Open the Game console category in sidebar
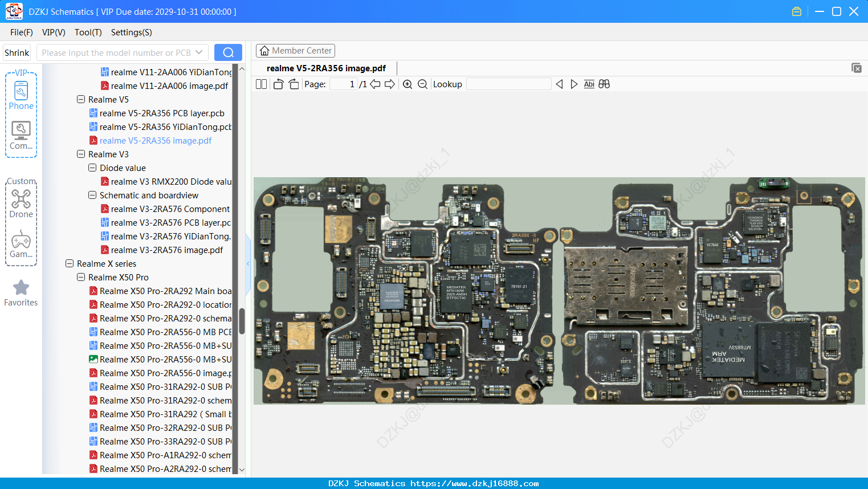This screenshot has width=868, height=489. tap(21, 244)
